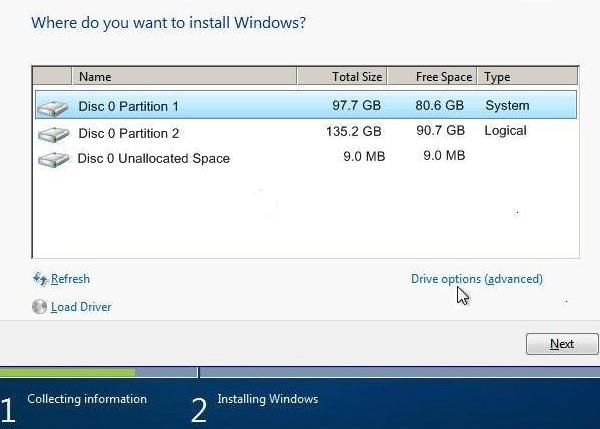The image size is (600, 429).
Task: Click the Unallocated Space drive icon
Action: tap(54, 159)
